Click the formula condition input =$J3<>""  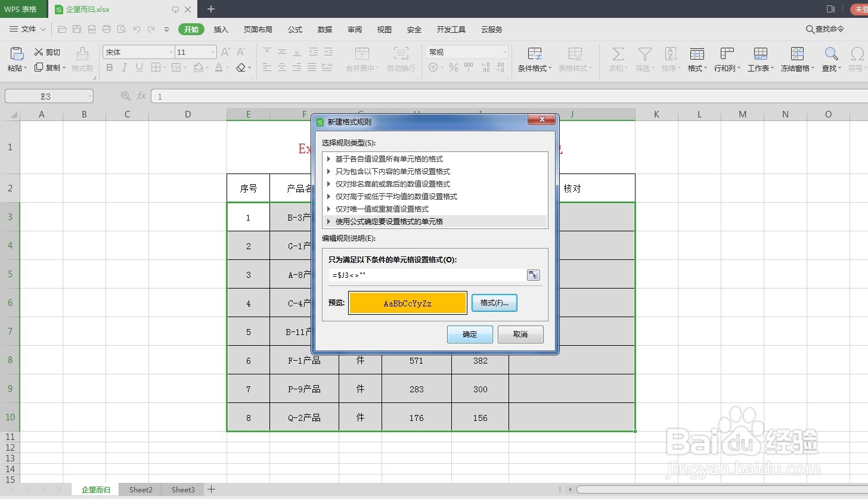tap(427, 275)
